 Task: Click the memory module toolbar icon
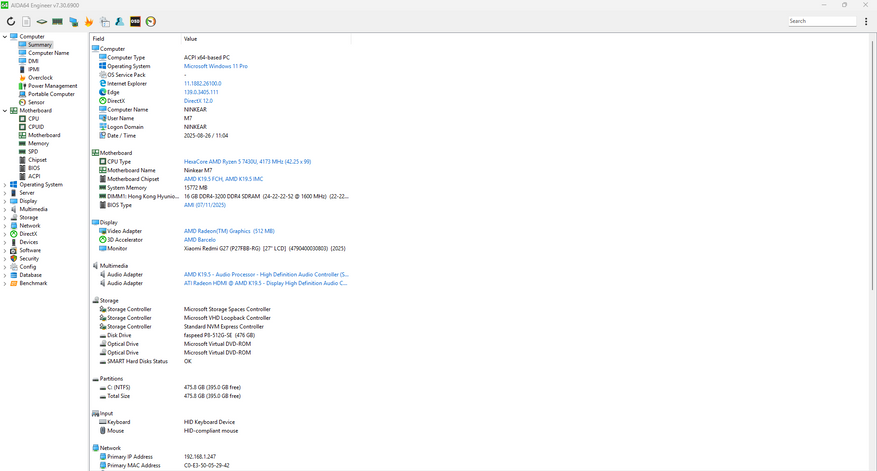point(57,22)
